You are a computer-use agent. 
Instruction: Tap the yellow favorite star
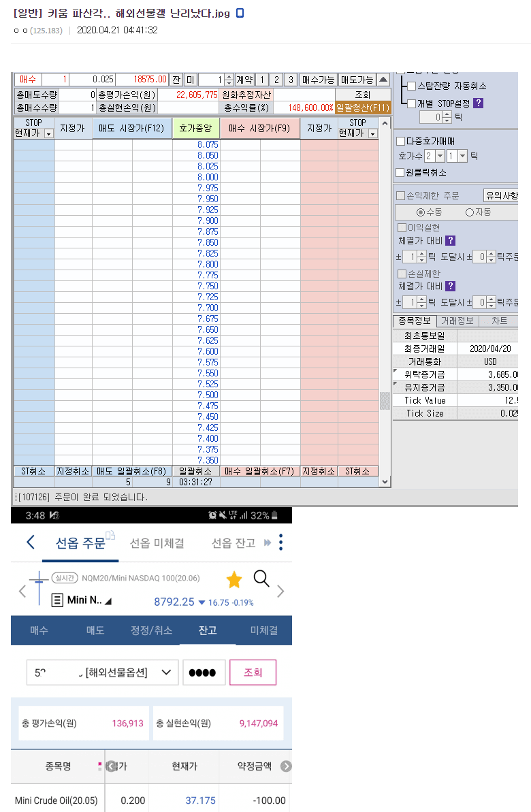pyautogui.click(x=234, y=579)
